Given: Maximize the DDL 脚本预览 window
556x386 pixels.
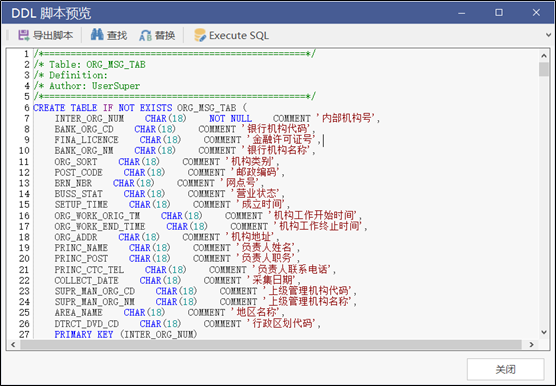Looking at the screenshot, I should (x=499, y=12).
